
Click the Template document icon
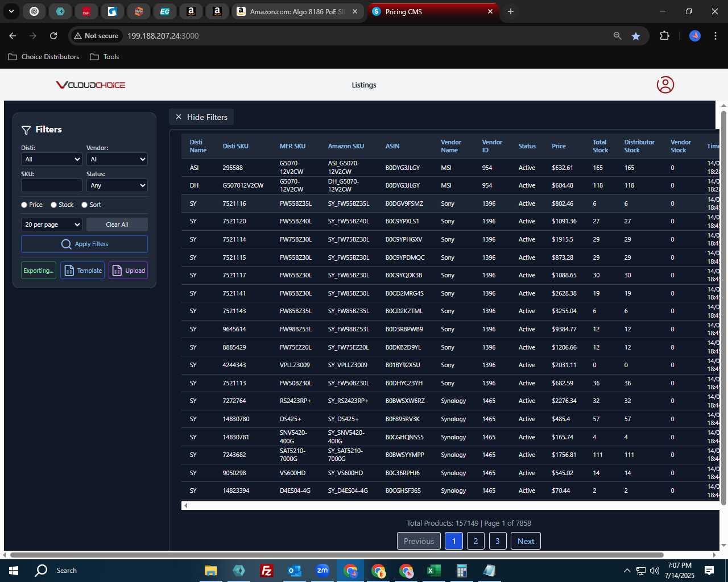[x=69, y=271]
